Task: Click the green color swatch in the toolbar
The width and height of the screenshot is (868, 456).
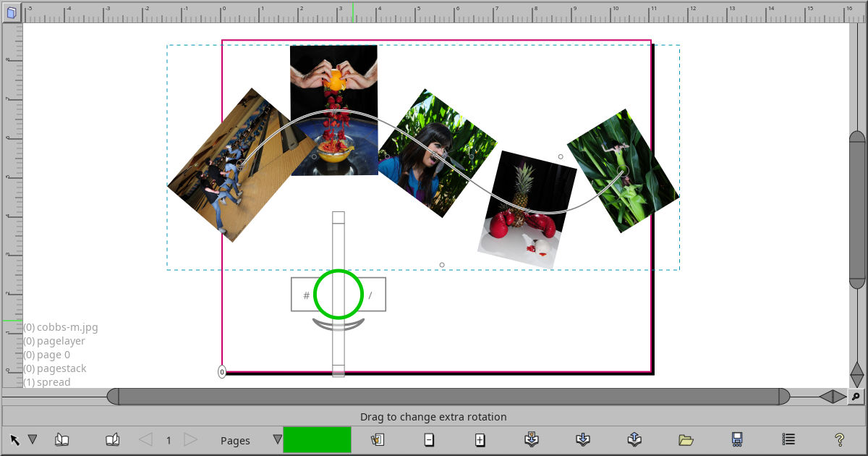Action: click(x=317, y=439)
